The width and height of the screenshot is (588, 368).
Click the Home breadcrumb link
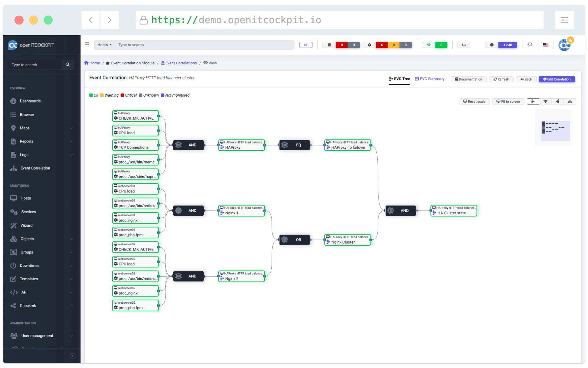click(x=92, y=63)
